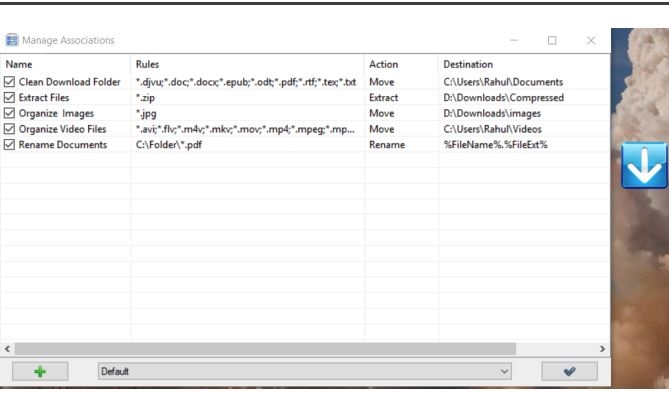Screen dimensions: 669x393
Task: Toggle the Organize Images checkbox
Action: [x=9, y=113]
